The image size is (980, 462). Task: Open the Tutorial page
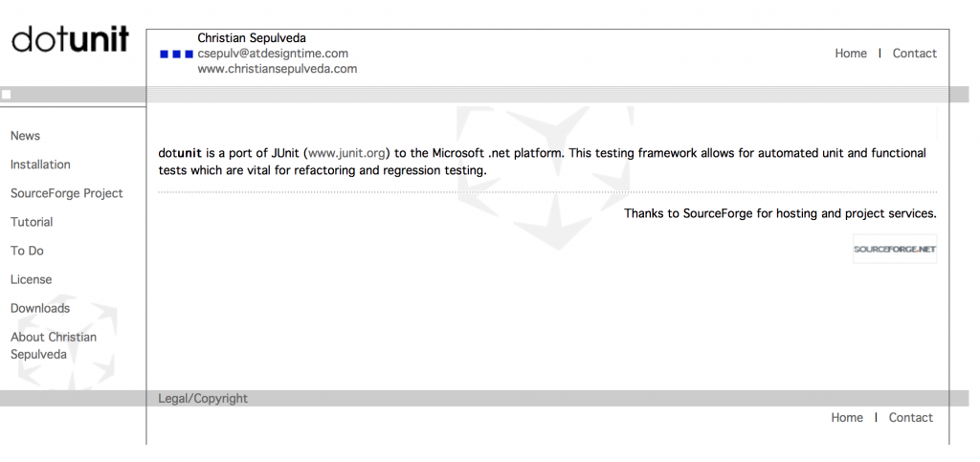point(32,222)
